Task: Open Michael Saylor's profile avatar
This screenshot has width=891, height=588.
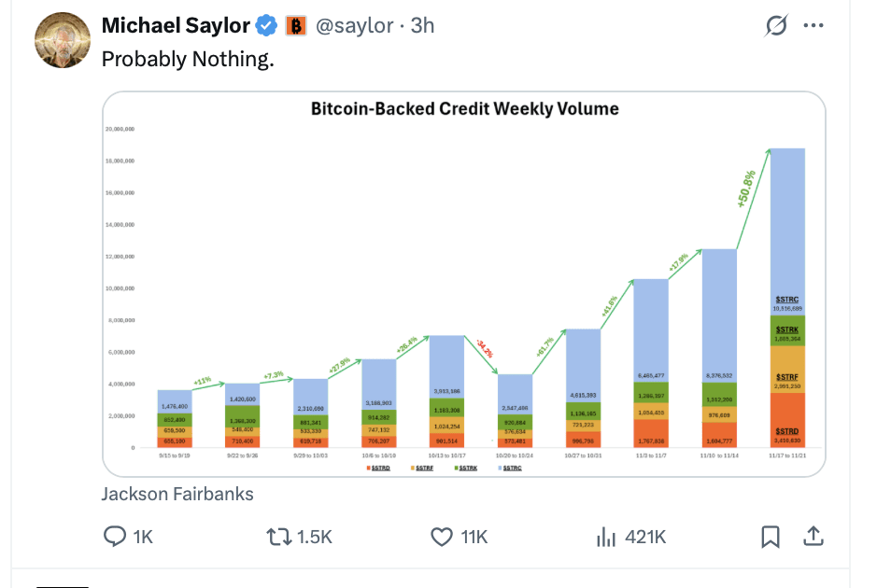Action: (63, 40)
